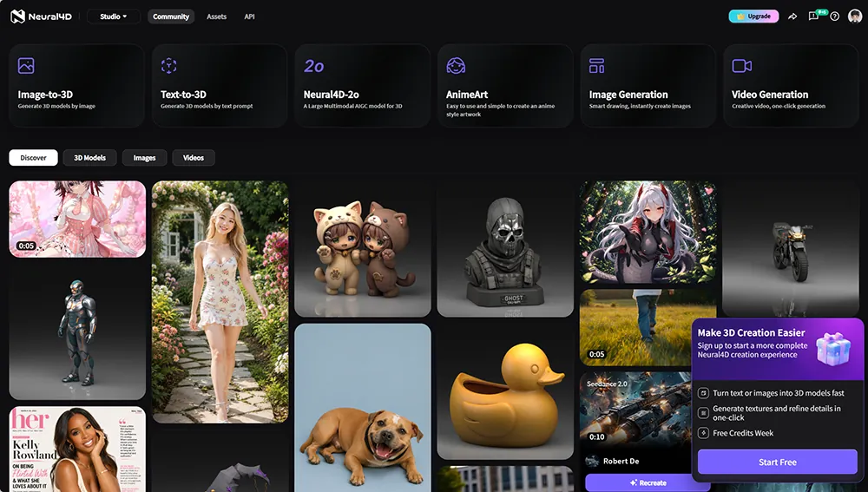Open the AnimeArt card title
This screenshot has width=868, height=492.
point(467,95)
